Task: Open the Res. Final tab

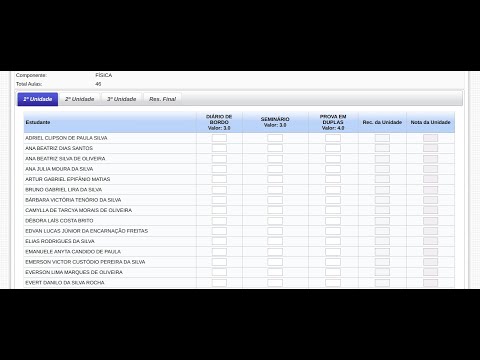Action: (x=162, y=99)
